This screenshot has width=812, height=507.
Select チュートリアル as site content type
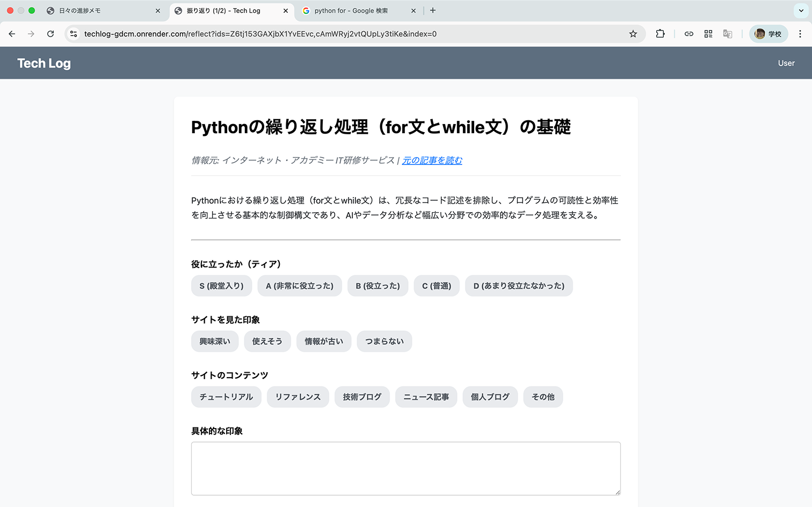pyautogui.click(x=226, y=396)
